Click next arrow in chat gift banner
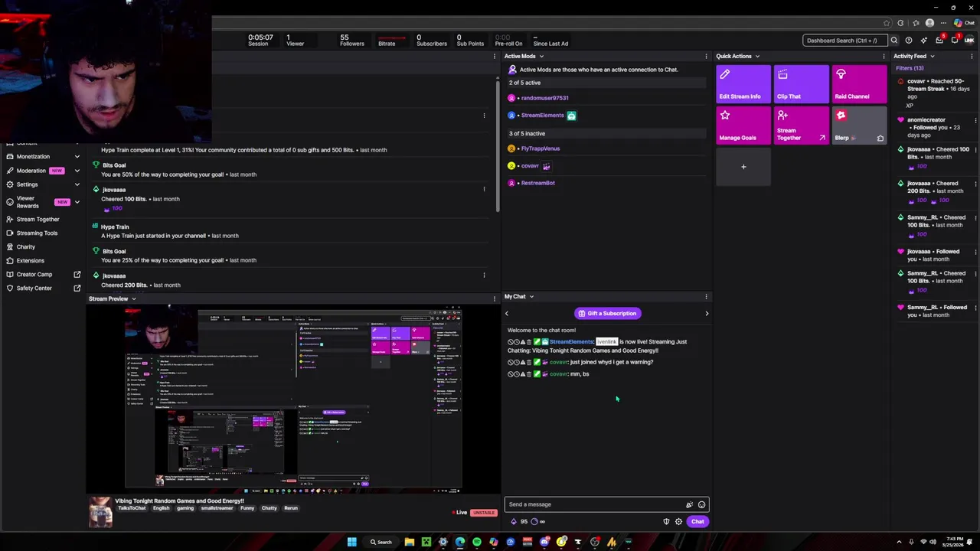Image resolution: width=980 pixels, height=551 pixels. (x=707, y=314)
